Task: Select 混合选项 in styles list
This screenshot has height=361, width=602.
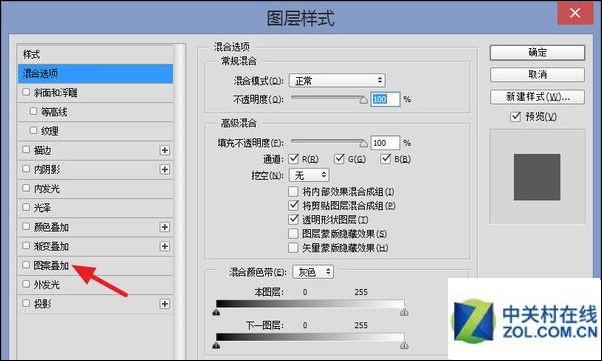Action: [x=95, y=73]
